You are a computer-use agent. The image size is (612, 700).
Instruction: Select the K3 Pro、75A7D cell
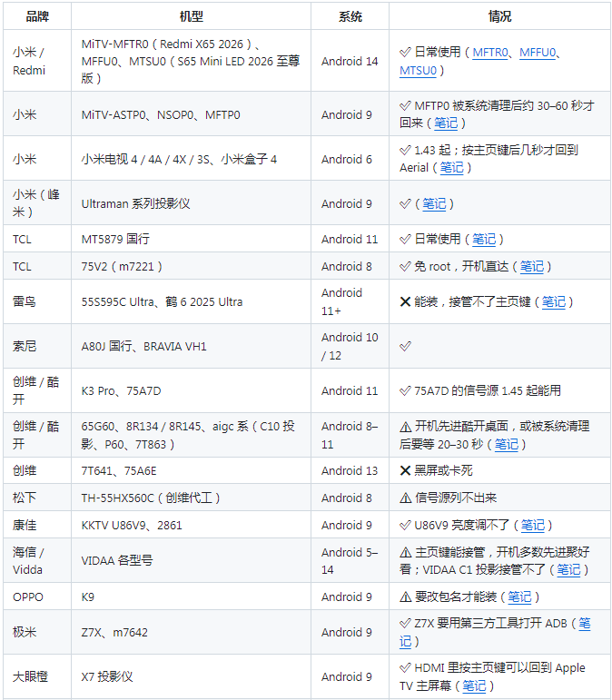coord(191,390)
